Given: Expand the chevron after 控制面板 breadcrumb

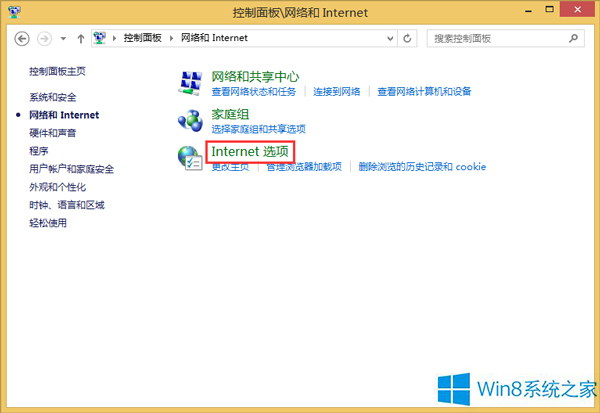Looking at the screenshot, I should pos(171,38).
